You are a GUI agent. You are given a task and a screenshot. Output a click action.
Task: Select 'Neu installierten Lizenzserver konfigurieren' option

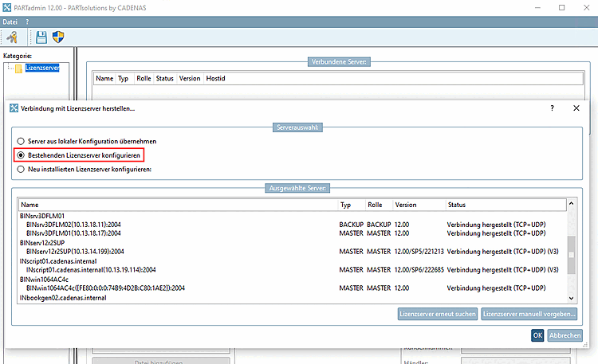[85, 169]
